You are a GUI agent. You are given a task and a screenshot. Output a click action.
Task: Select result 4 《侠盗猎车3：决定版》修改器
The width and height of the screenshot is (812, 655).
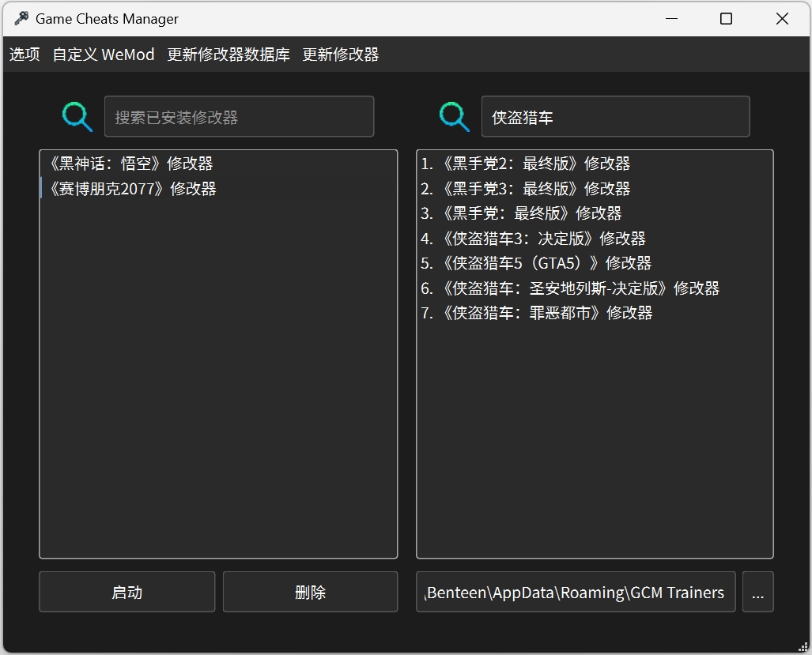click(595, 238)
